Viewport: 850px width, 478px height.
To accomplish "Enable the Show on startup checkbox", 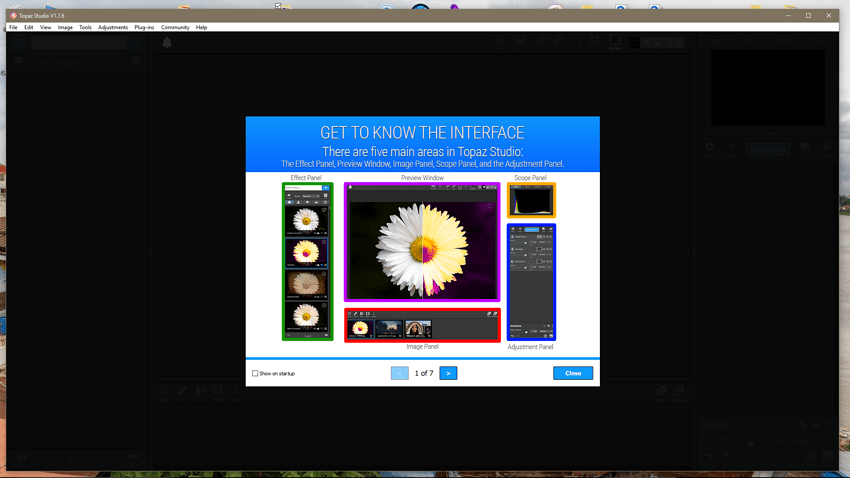I will (255, 373).
